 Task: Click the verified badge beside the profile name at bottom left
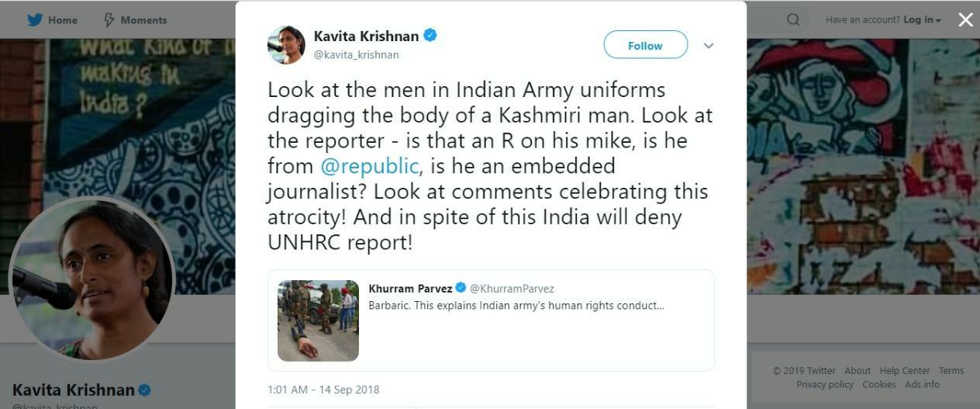point(144,390)
